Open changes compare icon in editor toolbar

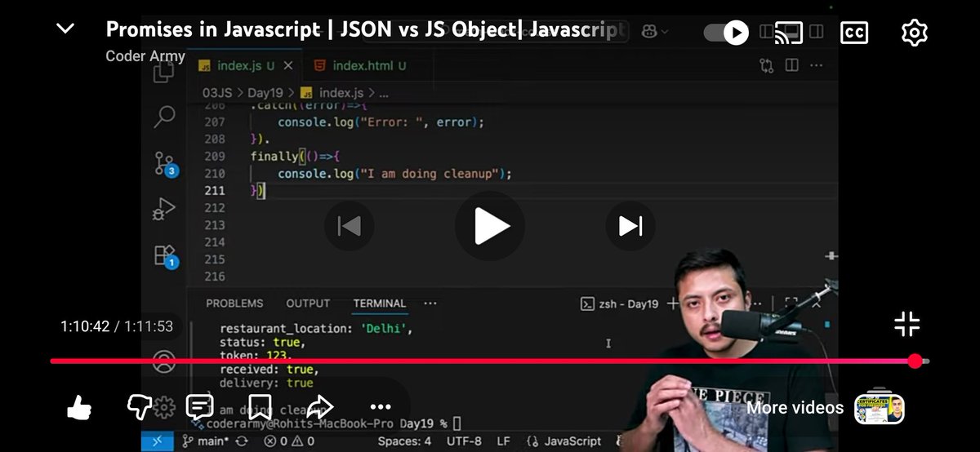click(766, 65)
